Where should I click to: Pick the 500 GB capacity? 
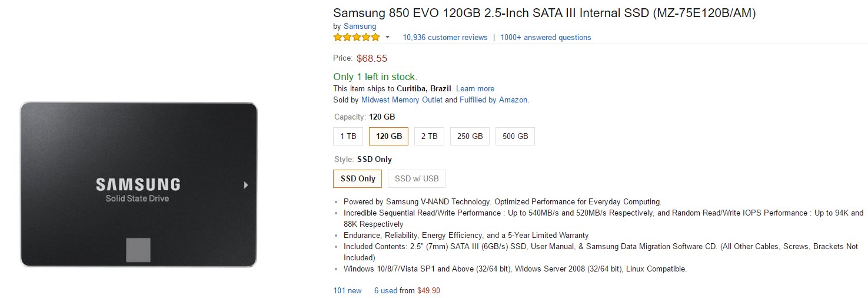(x=515, y=136)
